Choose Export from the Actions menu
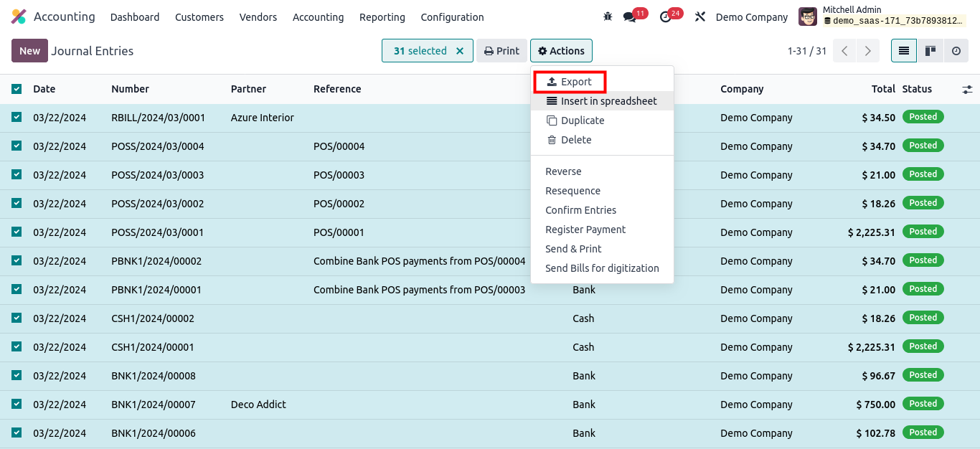This screenshot has width=980, height=449. coord(570,82)
